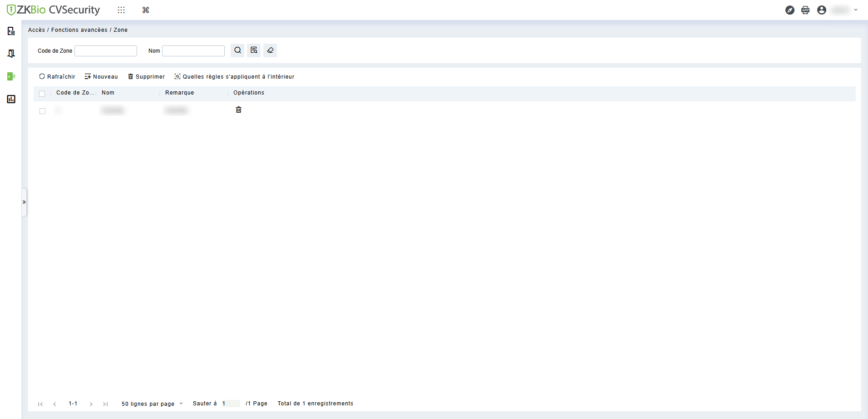Expand the user account dropdown arrow
This screenshot has height=419, width=868.
[856, 10]
